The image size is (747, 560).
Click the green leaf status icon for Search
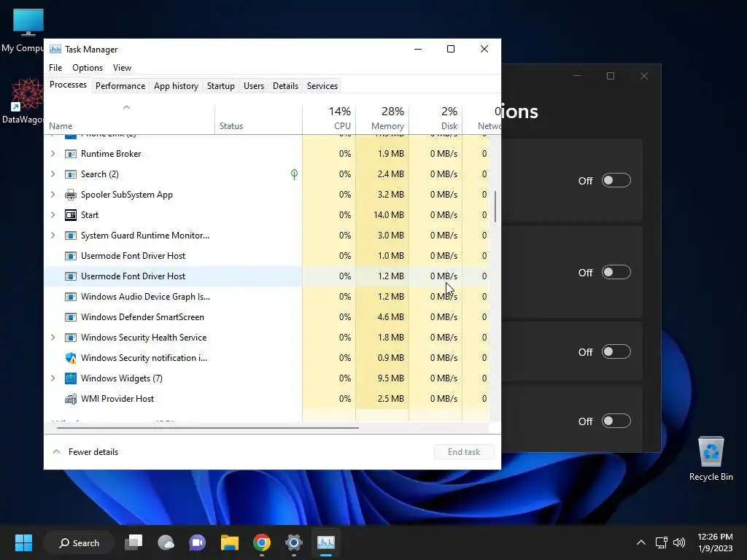click(x=295, y=174)
